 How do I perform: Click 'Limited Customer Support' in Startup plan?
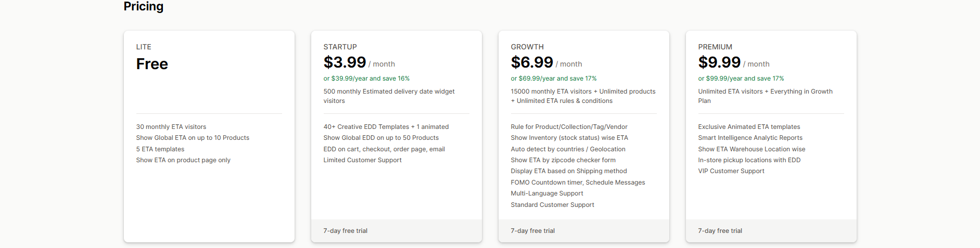pyautogui.click(x=362, y=160)
